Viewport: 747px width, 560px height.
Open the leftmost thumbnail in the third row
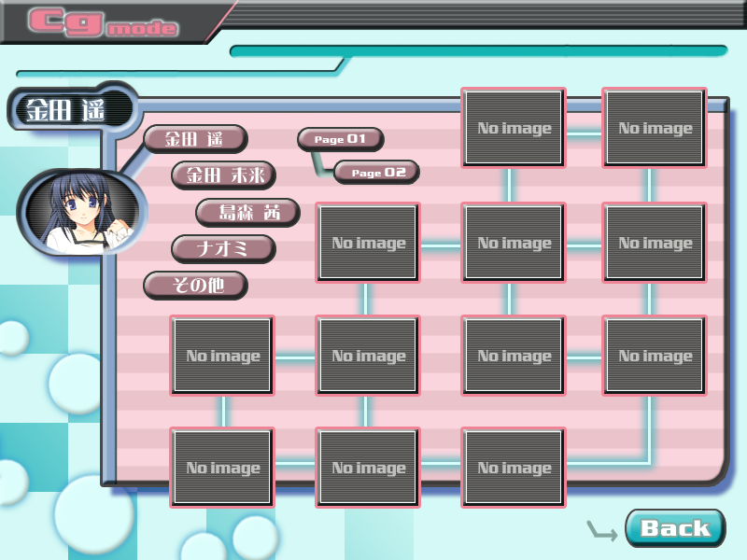(x=222, y=356)
